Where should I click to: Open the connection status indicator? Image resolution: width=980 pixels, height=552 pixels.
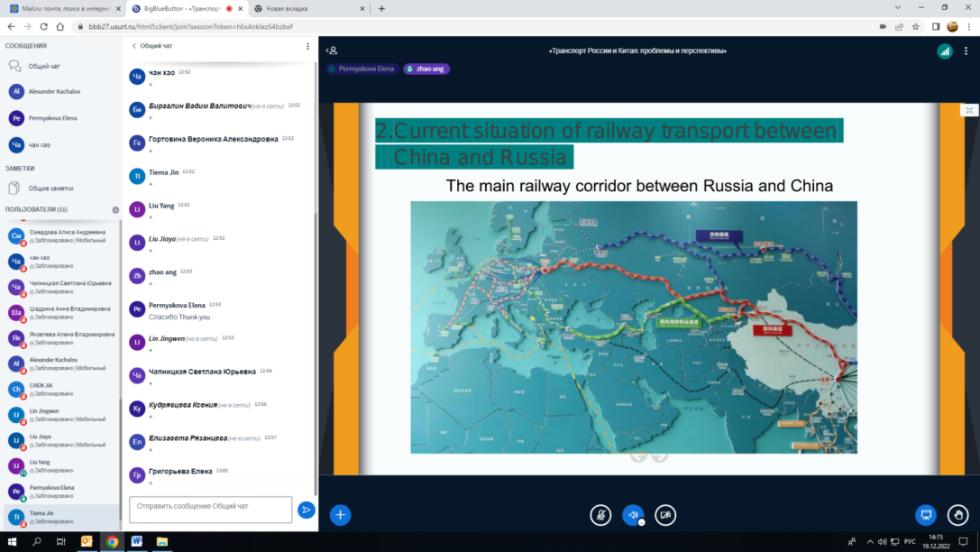pos(944,51)
